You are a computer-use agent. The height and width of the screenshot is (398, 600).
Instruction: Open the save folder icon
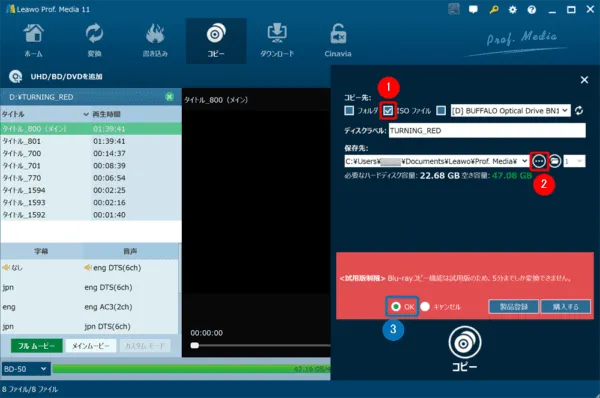555,161
